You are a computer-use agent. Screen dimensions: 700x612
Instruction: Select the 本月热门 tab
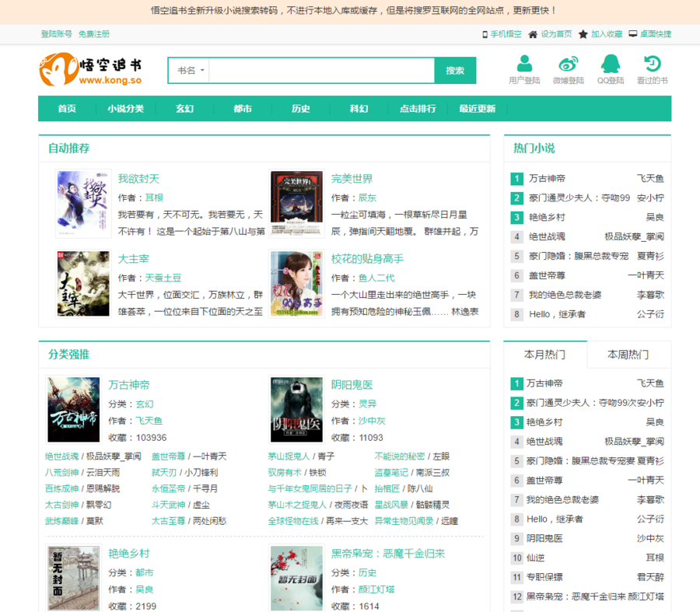click(544, 355)
